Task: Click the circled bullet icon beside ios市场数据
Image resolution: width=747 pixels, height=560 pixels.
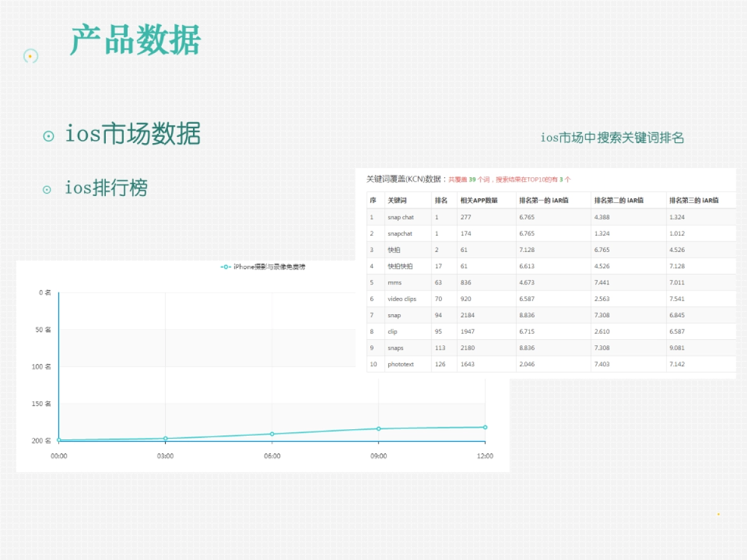Action: pyautogui.click(x=49, y=134)
